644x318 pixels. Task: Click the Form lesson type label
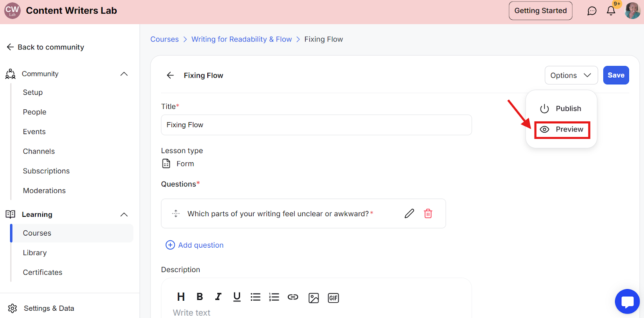click(185, 164)
